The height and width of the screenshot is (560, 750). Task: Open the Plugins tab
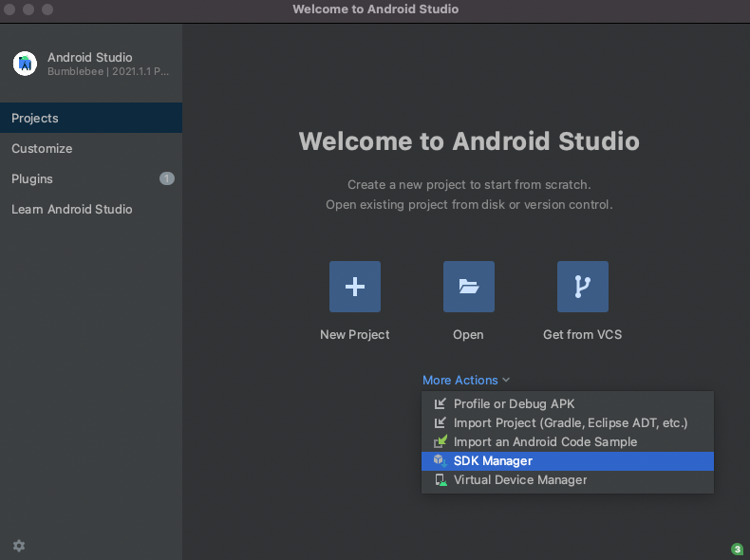(x=91, y=178)
